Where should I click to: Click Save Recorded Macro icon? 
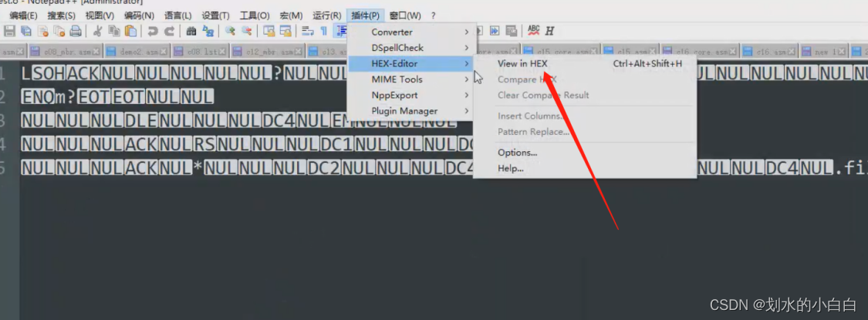(x=512, y=31)
